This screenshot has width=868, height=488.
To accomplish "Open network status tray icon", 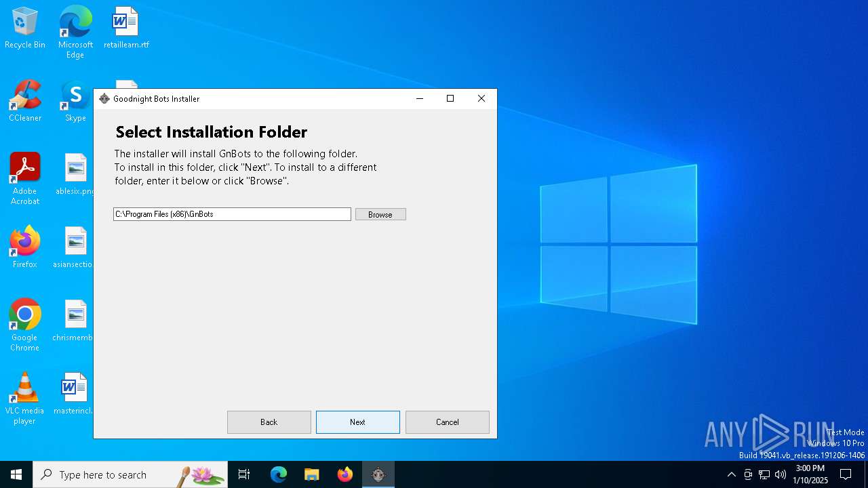I will point(764,474).
